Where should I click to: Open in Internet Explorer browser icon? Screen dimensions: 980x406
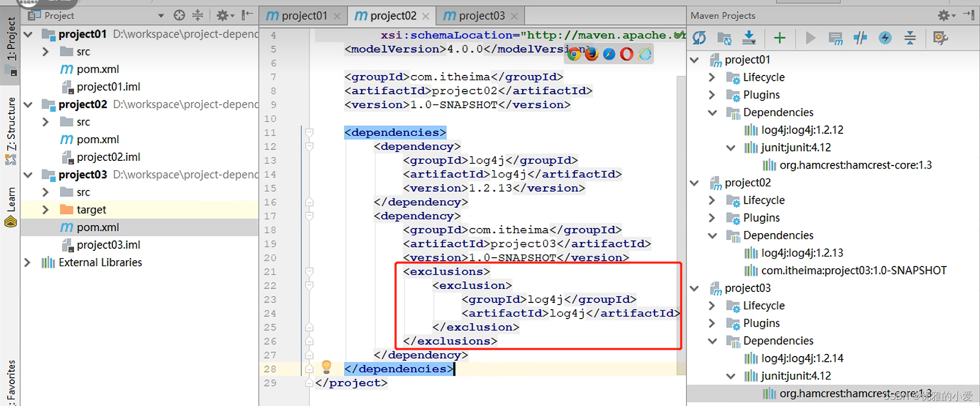(644, 54)
